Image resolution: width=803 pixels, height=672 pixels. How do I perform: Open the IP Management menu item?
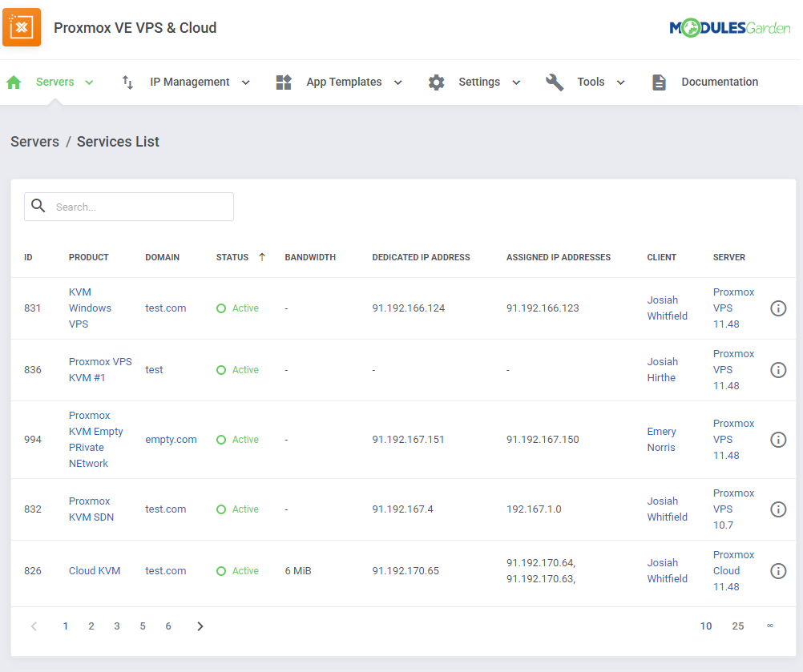[189, 82]
